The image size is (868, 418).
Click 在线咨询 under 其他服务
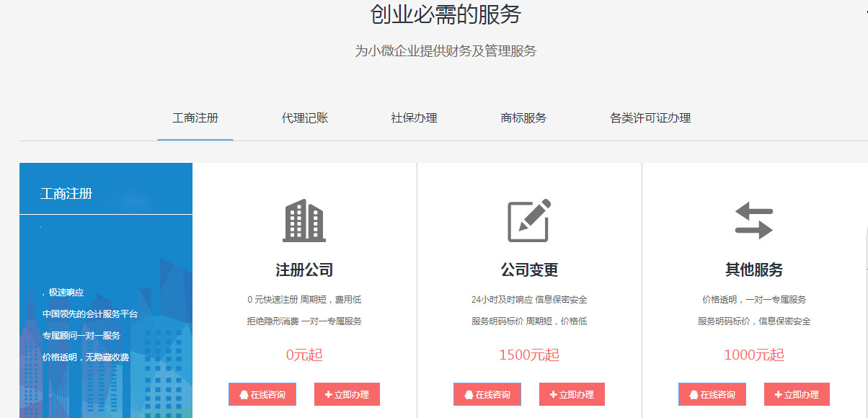tap(712, 394)
